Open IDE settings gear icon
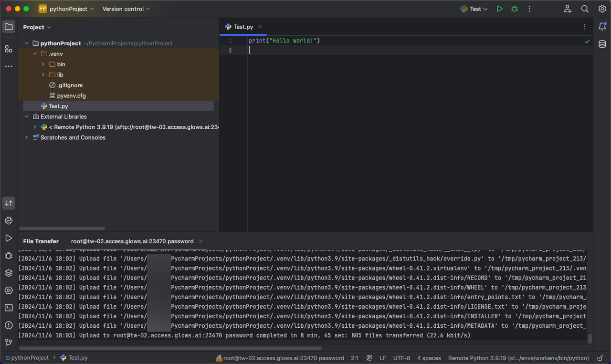 click(602, 9)
